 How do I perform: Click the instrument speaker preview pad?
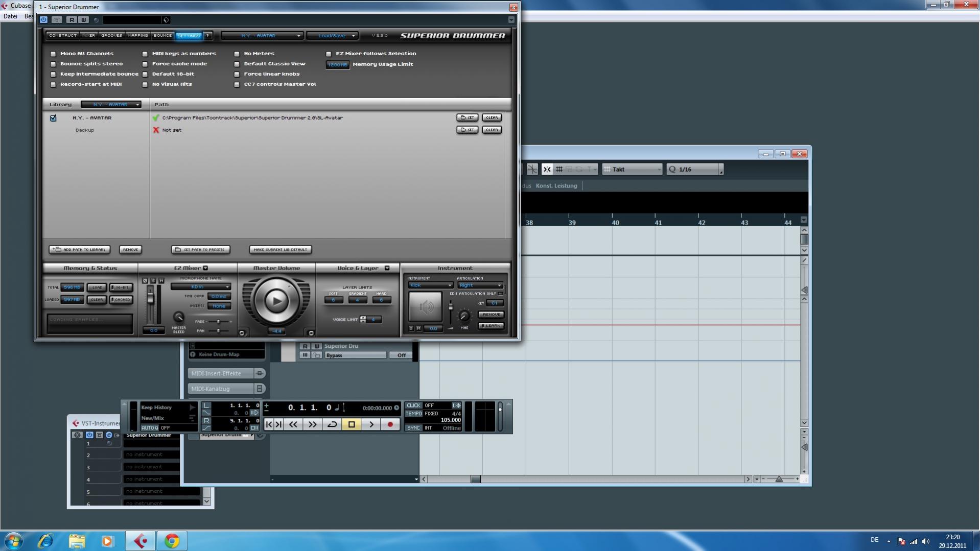tap(425, 306)
